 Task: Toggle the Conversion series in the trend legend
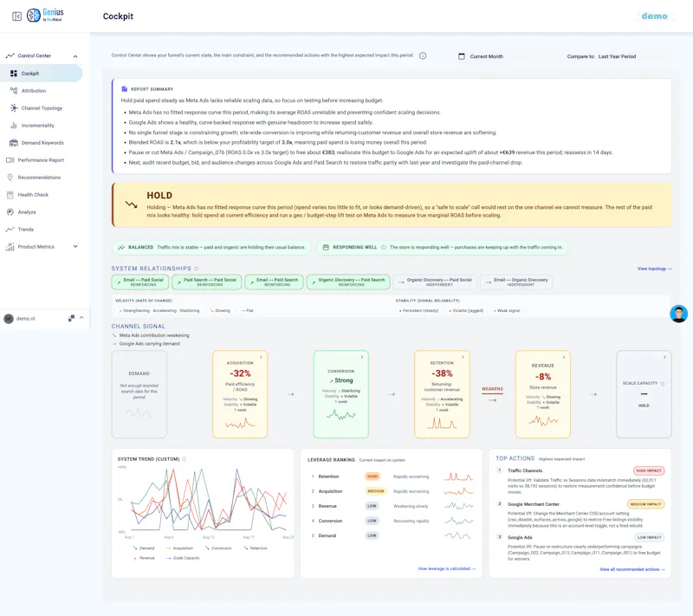[x=218, y=548]
